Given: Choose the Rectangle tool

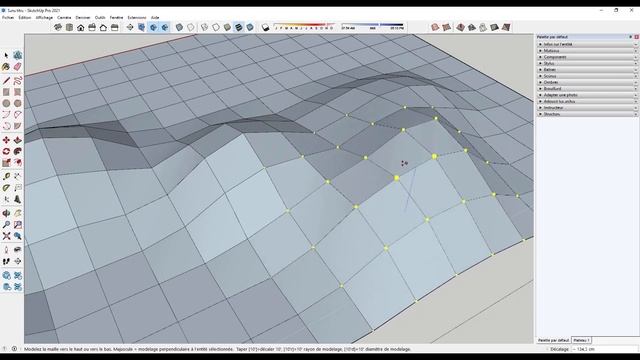Looking at the screenshot, I should tap(6, 92).
